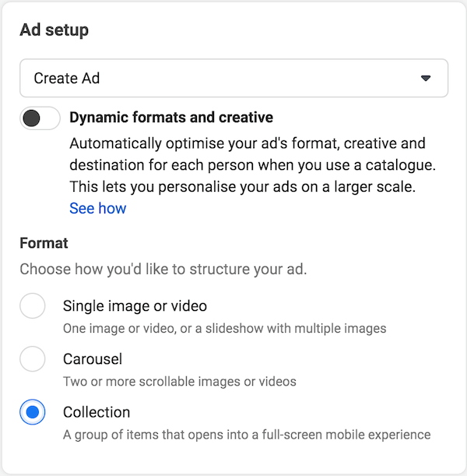Click 'Automatically optimise your ad's format' description

pyautogui.click(x=253, y=165)
